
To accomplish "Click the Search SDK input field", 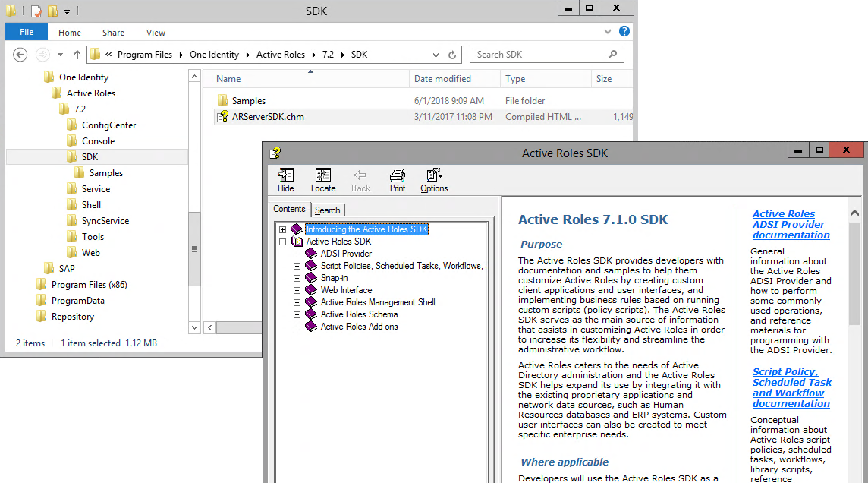I will coord(539,55).
